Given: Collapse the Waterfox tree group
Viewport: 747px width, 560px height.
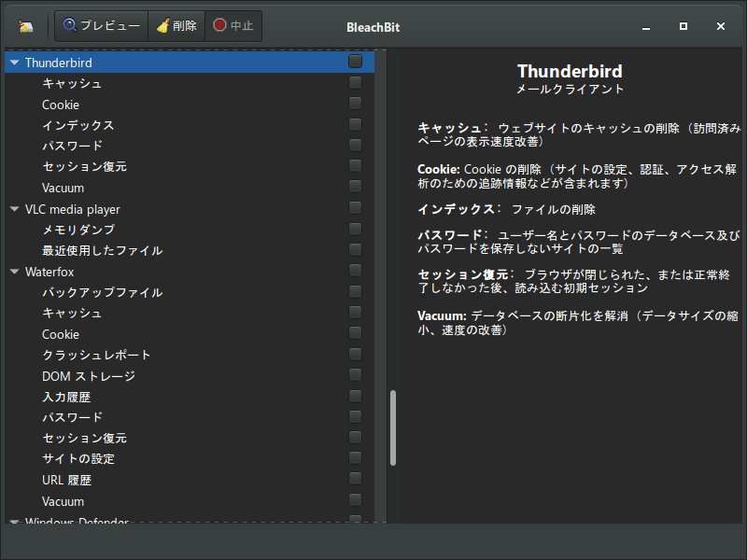Looking at the screenshot, I should point(15,272).
